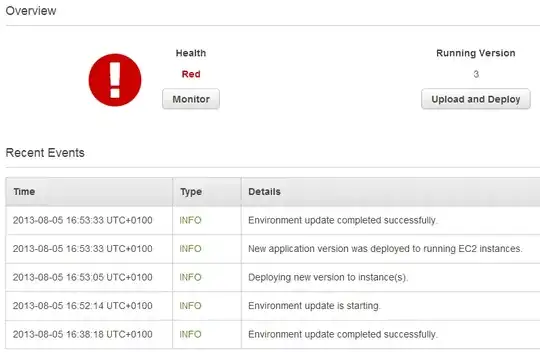Select timestamp 2013-08-05 16:53:05 UTC+0100
This screenshot has width=540, height=362.
(x=83, y=277)
